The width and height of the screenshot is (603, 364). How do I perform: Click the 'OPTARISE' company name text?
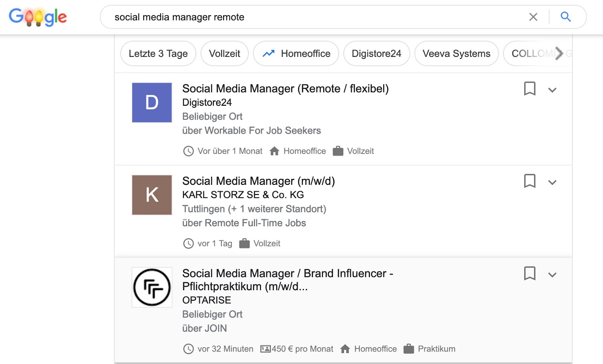tap(207, 300)
